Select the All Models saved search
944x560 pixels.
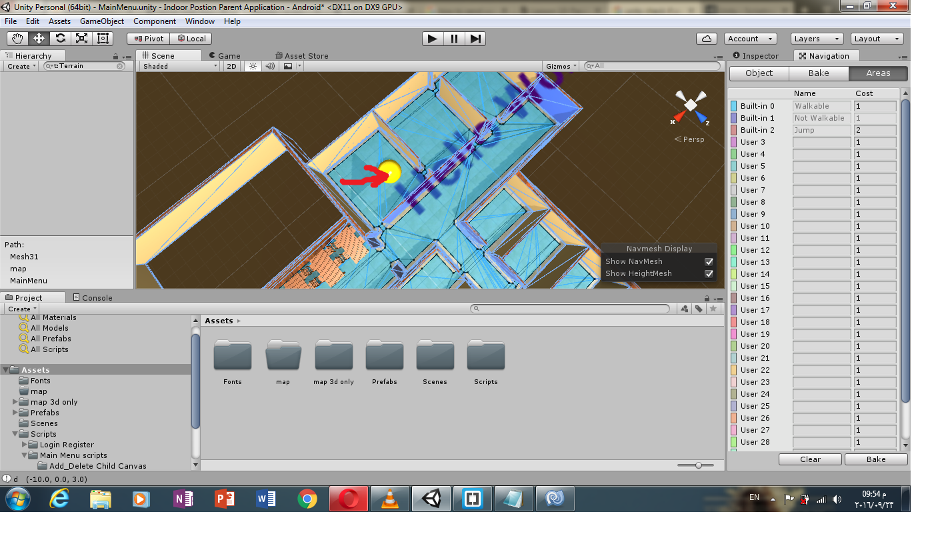point(49,328)
